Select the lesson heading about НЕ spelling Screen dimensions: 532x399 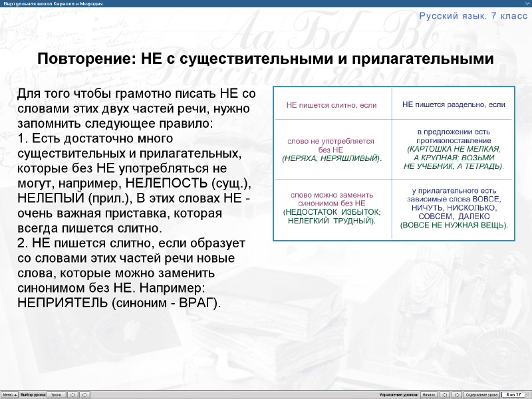pos(266,59)
